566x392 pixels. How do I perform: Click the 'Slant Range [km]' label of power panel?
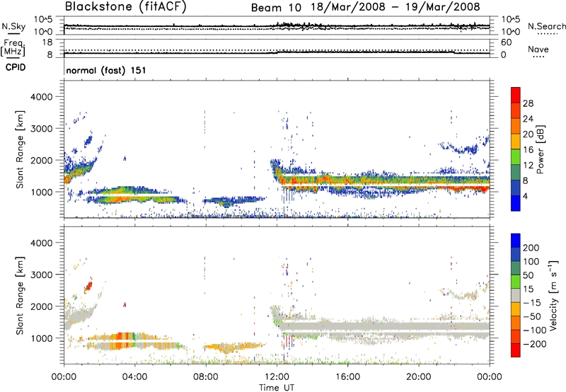coord(20,149)
